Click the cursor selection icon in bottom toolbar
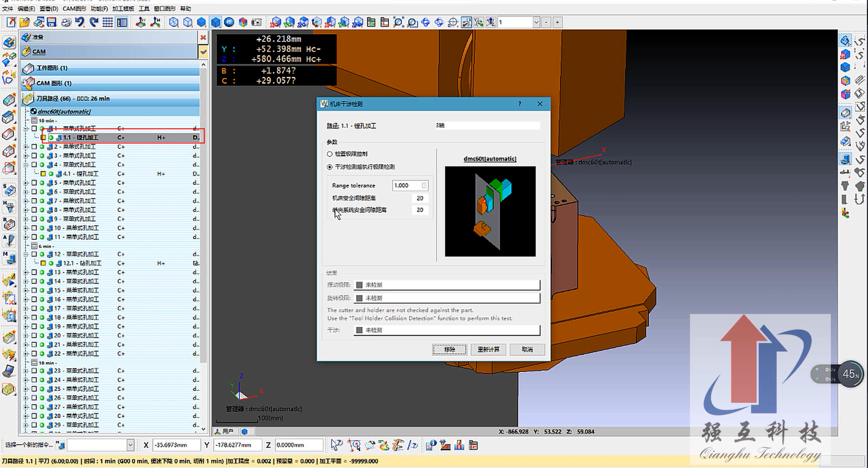This screenshot has height=468, width=868. pyautogui.click(x=336, y=446)
